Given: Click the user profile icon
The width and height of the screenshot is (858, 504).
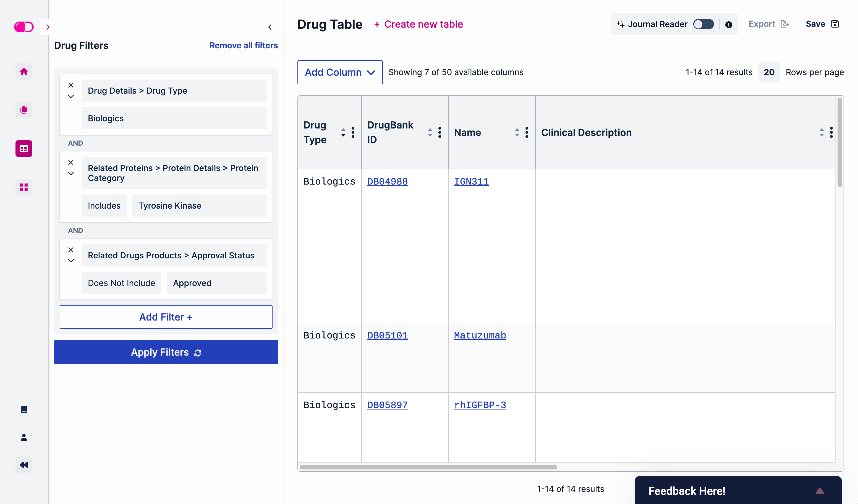Looking at the screenshot, I should [23, 437].
